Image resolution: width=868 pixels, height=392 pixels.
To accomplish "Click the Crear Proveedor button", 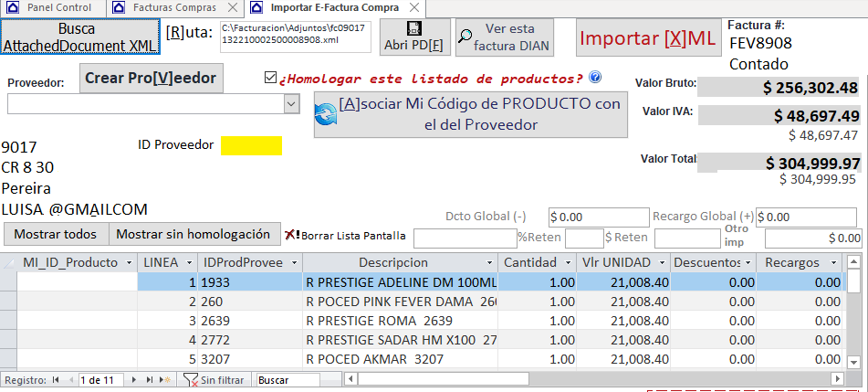I will click(x=151, y=78).
